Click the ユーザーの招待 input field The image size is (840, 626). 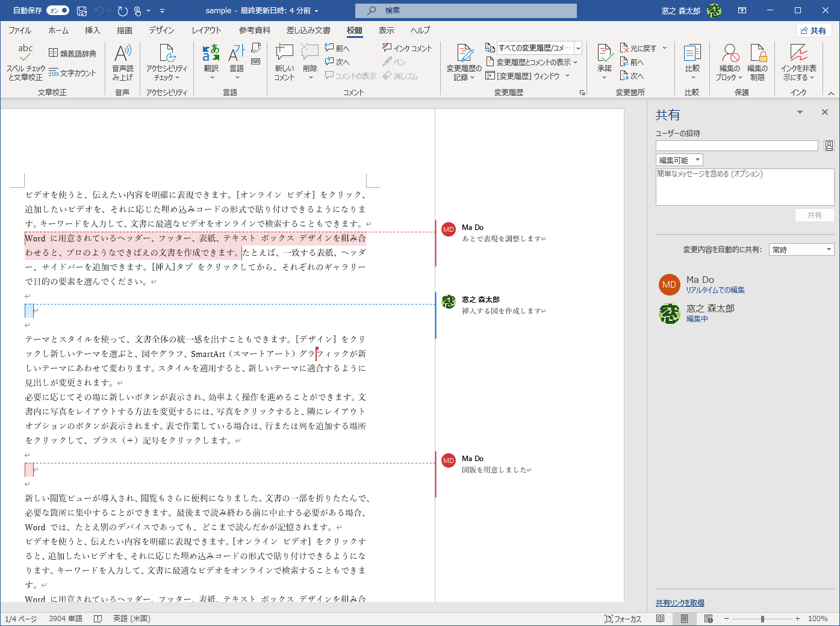pyautogui.click(x=736, y=145)
